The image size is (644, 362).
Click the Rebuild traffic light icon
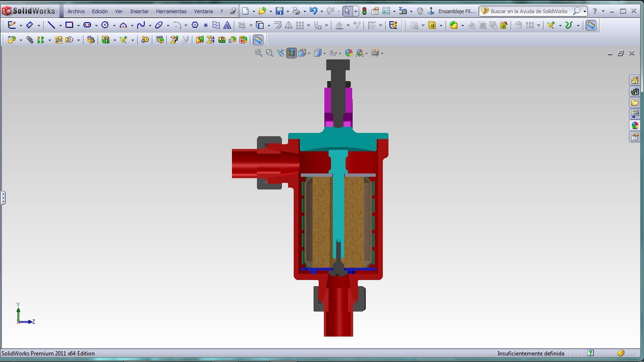(364, 11)
